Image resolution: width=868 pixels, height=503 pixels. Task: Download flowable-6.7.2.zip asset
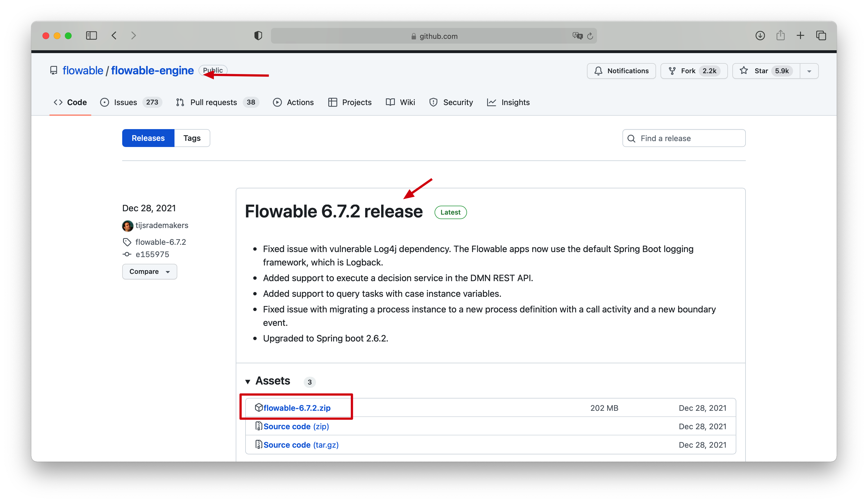tap(297, 408)
